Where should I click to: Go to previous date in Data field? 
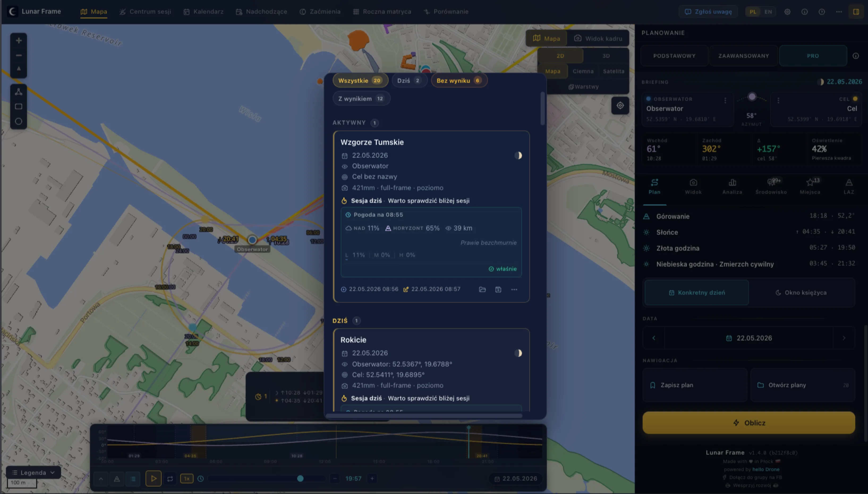pyautogui.click(x=654, y=338)
